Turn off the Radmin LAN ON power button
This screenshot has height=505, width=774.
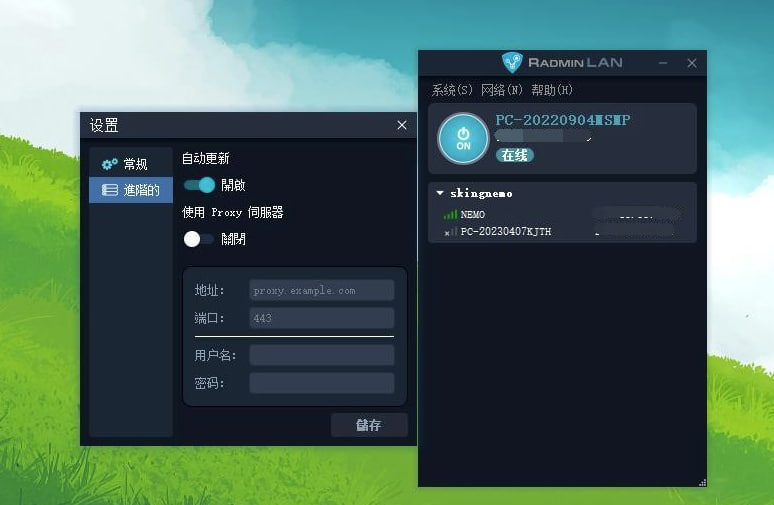point(463,139)
